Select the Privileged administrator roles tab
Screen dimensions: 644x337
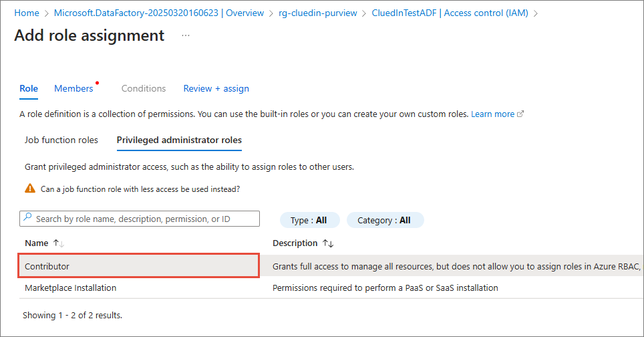[179, 140]
